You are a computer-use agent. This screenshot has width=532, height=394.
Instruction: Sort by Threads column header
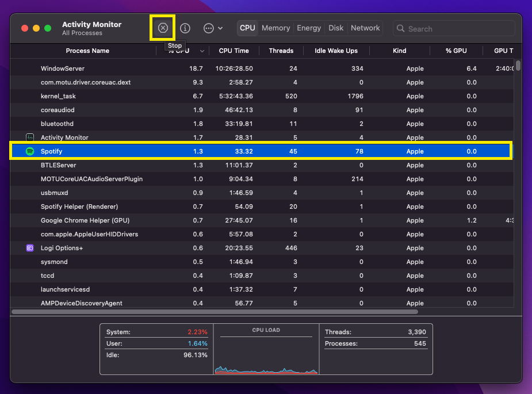[281, 51]
